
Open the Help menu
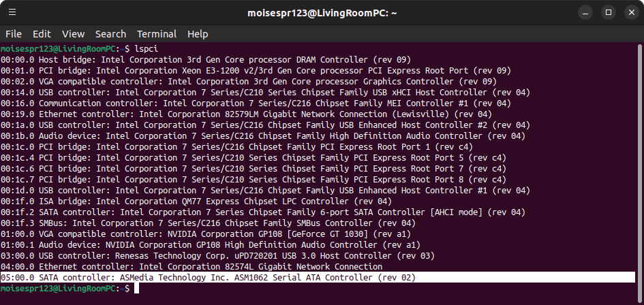198,34
